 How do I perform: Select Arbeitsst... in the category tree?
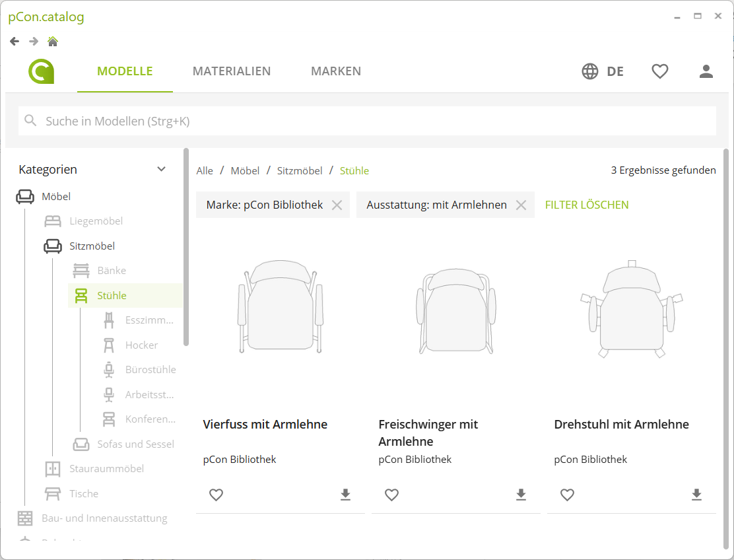pyautogui.click(x=149, y=394)
